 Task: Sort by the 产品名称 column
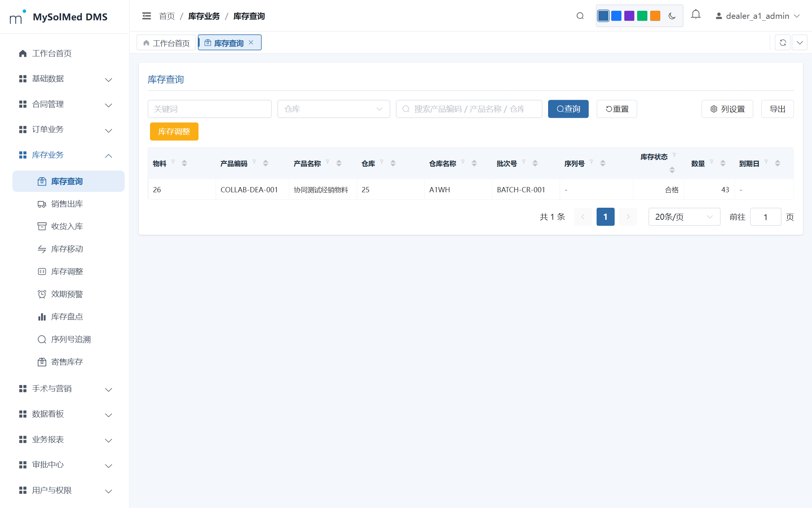(339, 163)
